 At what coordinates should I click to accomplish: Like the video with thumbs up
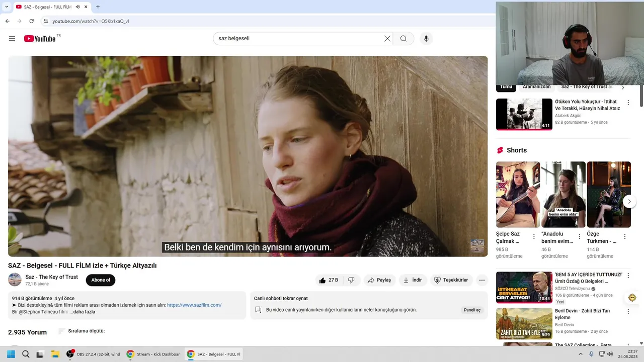(329, 280)
